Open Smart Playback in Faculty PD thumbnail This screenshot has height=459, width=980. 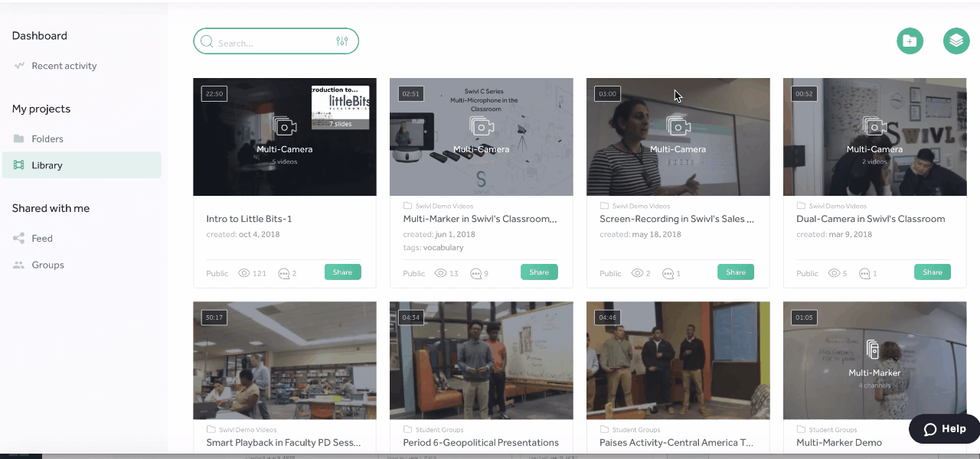point(284,360)
